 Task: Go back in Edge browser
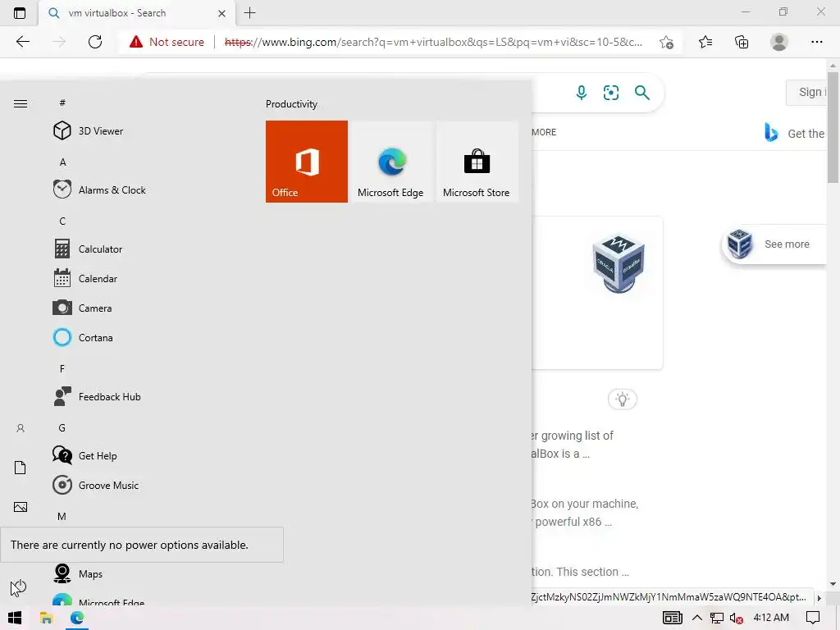[x=22, y=42]
